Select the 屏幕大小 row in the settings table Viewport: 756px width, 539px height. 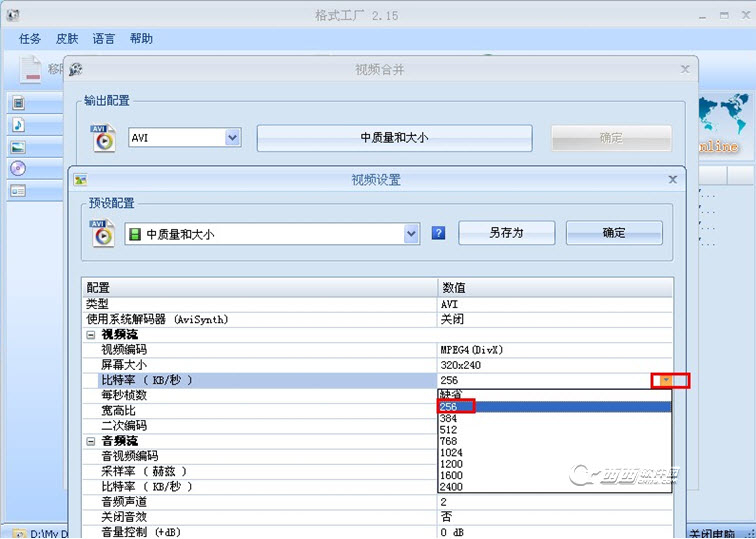point(377,365)
